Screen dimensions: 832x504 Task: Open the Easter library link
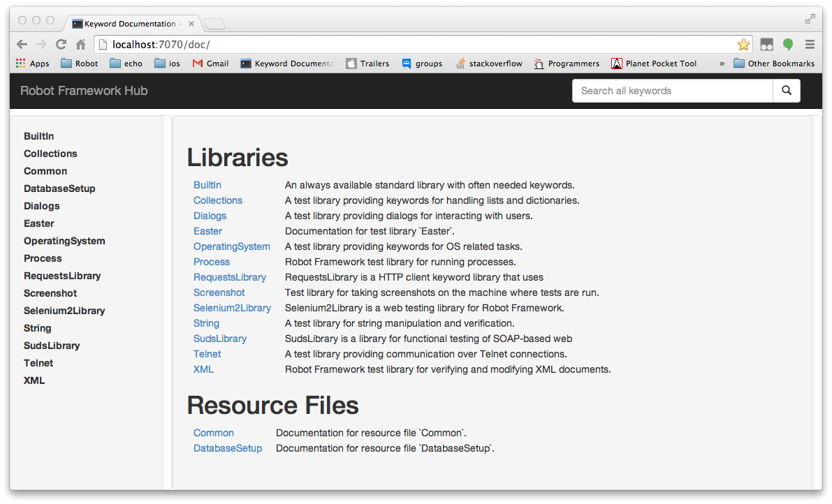coord(207,231)
